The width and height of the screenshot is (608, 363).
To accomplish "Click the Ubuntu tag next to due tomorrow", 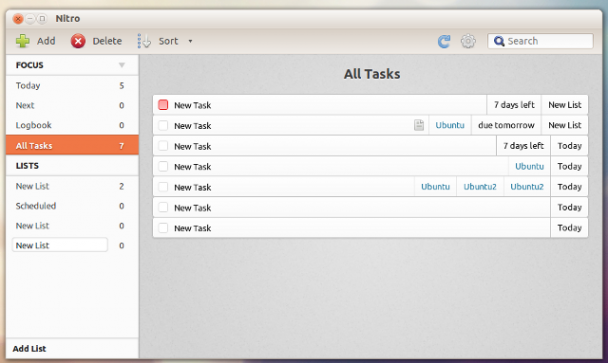I will [x=450, y=125].
